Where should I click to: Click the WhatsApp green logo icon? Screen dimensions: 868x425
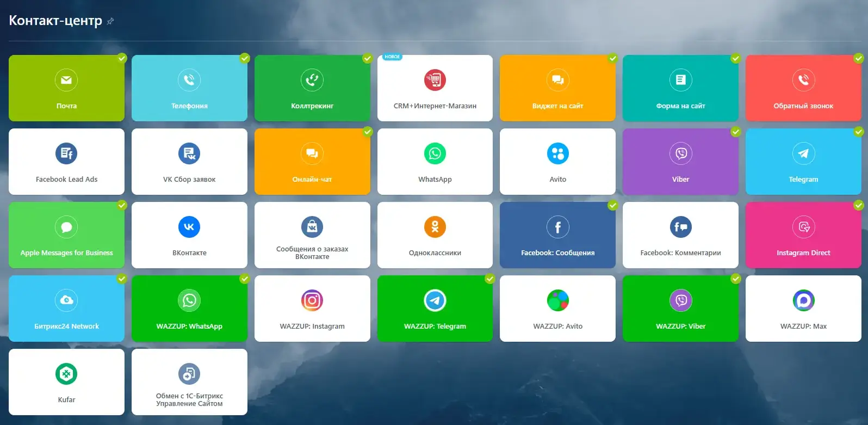[x=435, y=153]
